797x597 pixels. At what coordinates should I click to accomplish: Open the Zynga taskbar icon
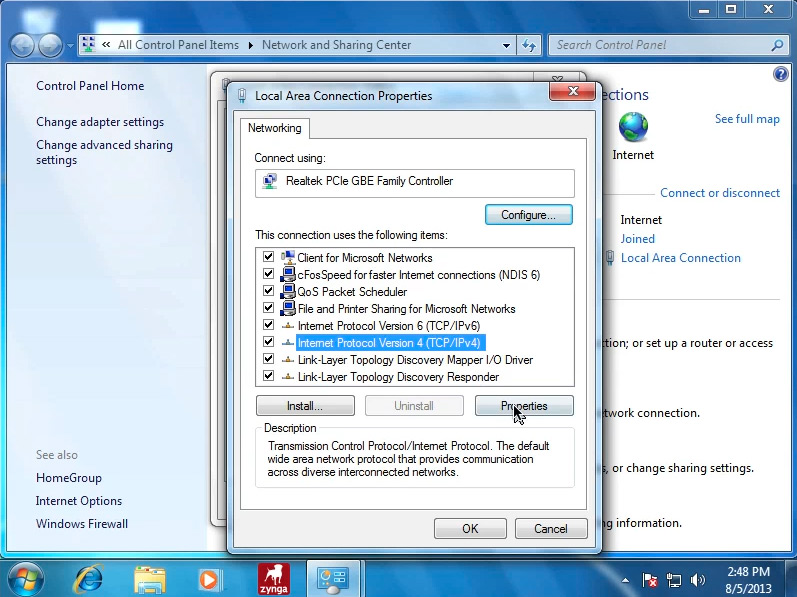click(x=273, y=579)
